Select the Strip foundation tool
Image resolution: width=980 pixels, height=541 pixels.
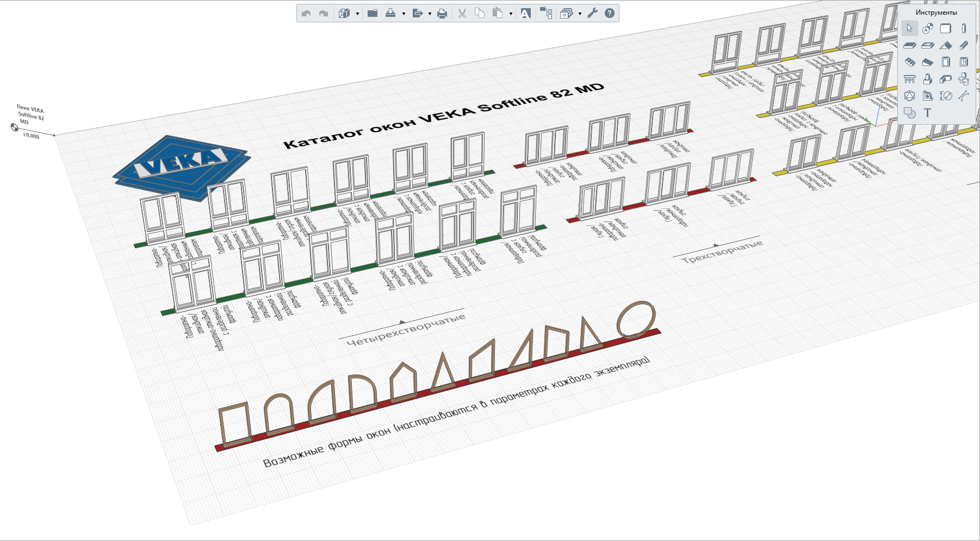[x=946, y=79]
